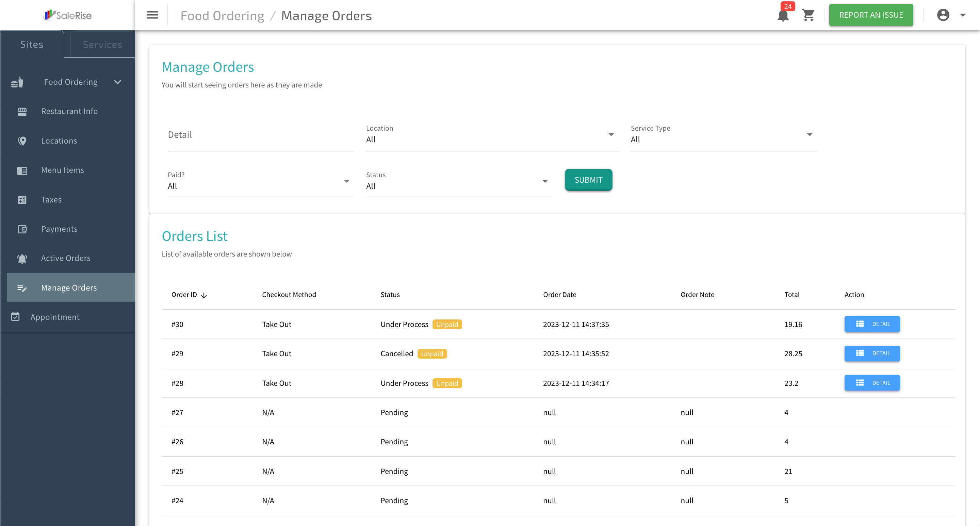980x526 pixels.
Task: Click the SaleRise logo
Action: point(68,15)
